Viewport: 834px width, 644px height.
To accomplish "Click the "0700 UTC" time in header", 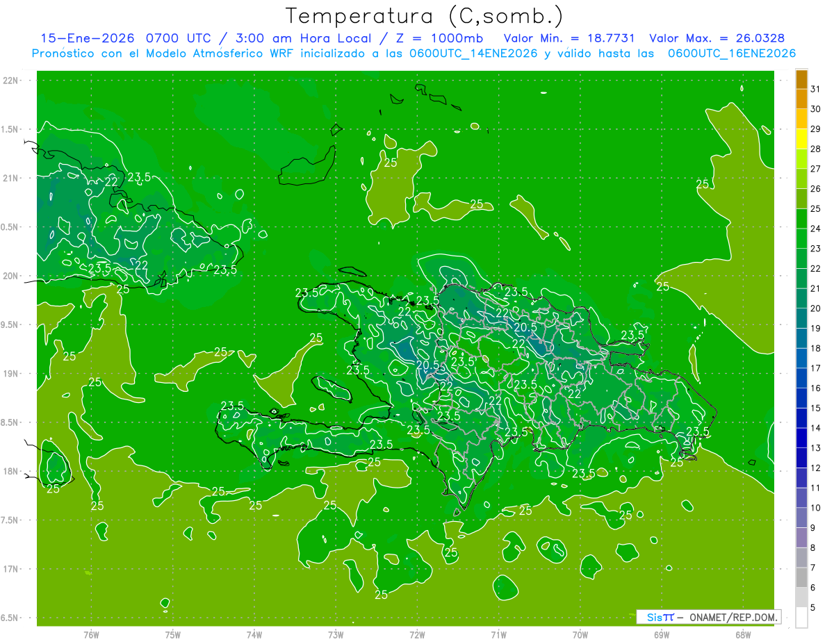I will (x=179, y=38).
